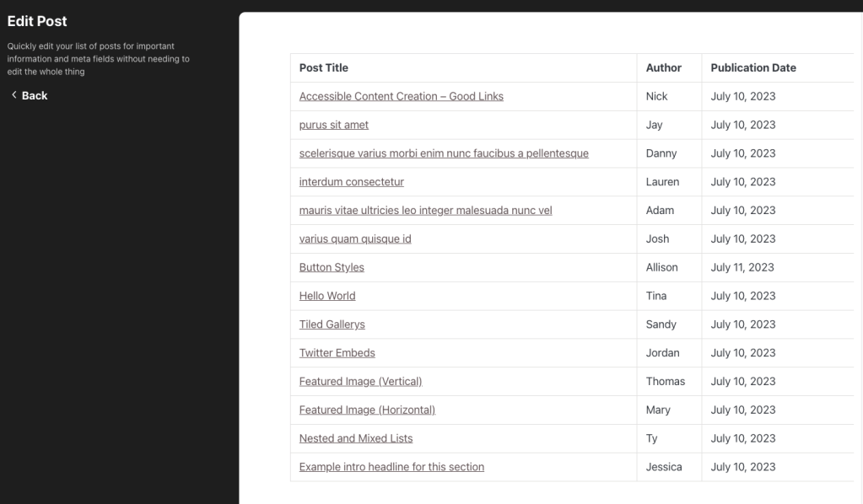Open the Twitter Embeds post

337,353
